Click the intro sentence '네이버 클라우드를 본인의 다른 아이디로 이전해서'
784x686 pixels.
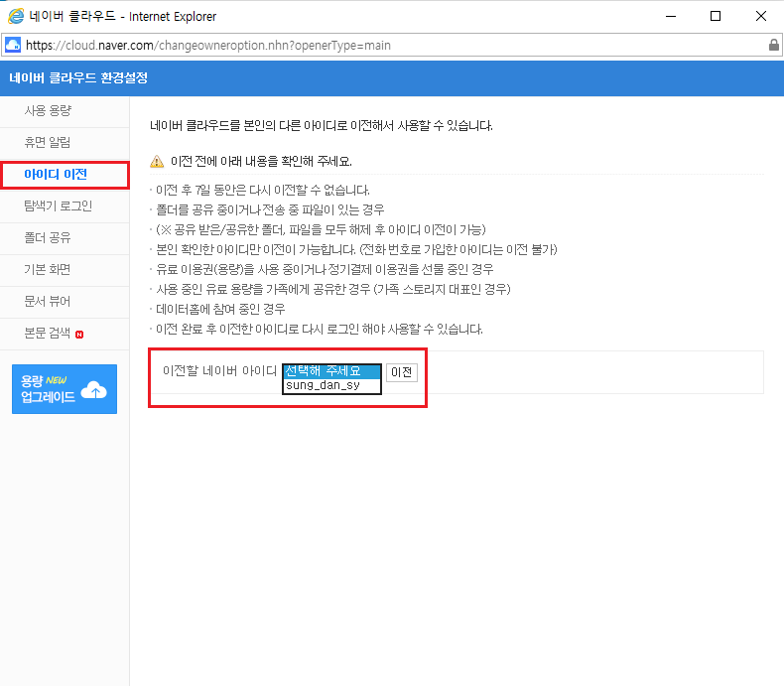(322, 125)
